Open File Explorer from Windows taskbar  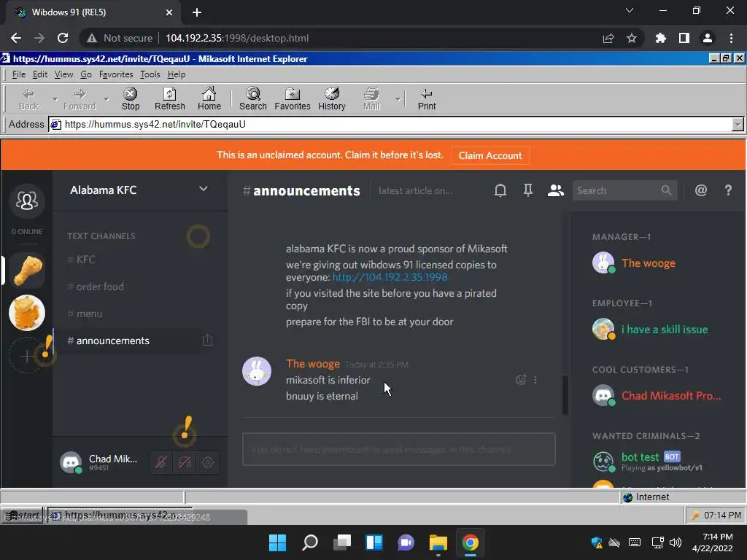click(x=438, y=542)
